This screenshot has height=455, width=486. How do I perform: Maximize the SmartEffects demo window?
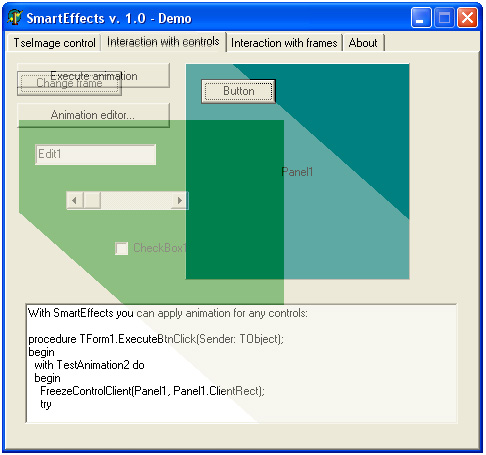pos(444,18)
